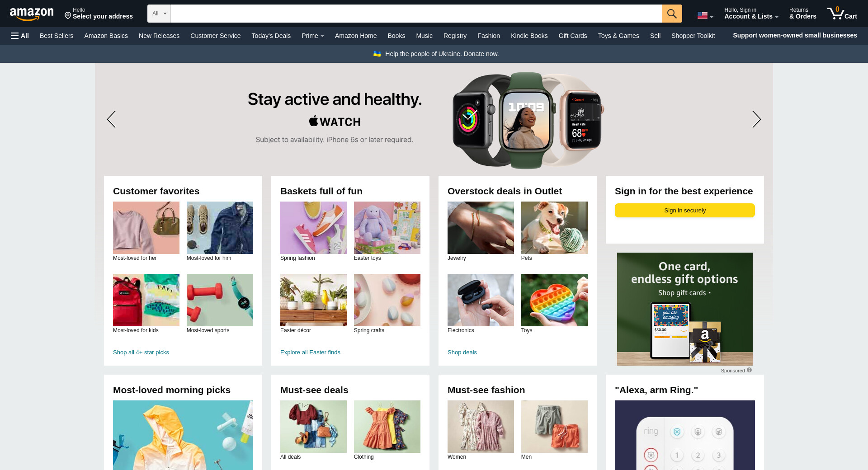Click into the main search field
This screenshot has width=868, height=470.
coord(416,14)
